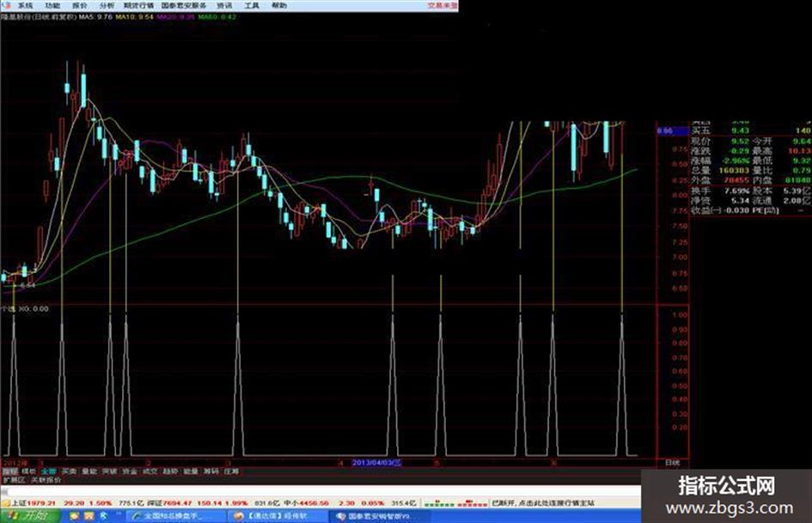Open the 报价 menu

tap(80, 6)
